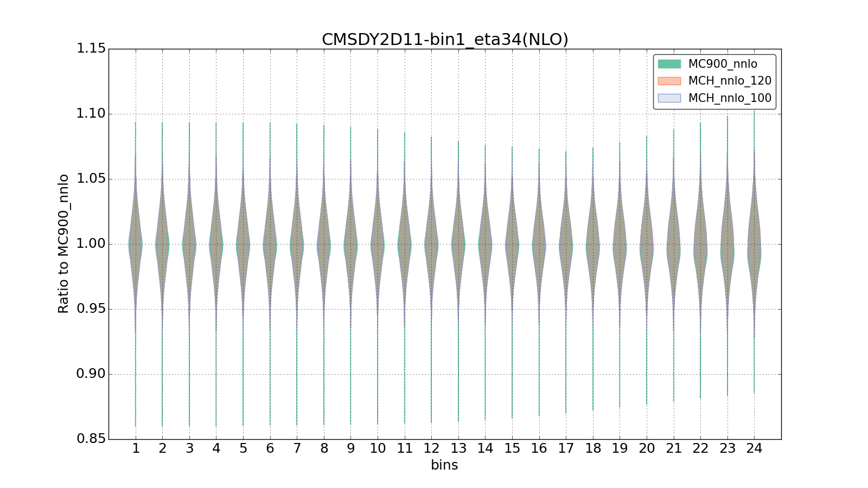Click x-axis tick label 6
This screenshot has width=868, height=488.
pyautogui.click(x=270, y=449)
